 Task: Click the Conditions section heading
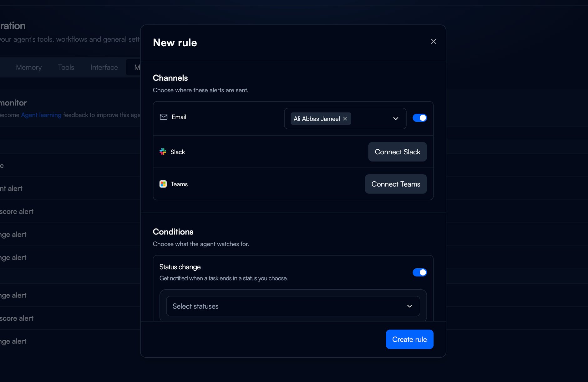[x=173, y=232]
